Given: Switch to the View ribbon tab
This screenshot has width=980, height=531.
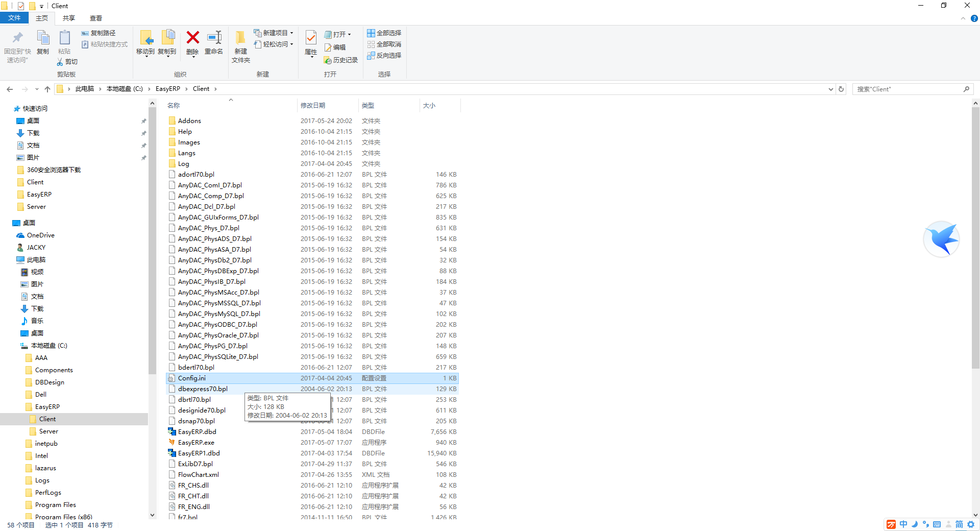Looking at the screenshot, I should coord(95,18).
